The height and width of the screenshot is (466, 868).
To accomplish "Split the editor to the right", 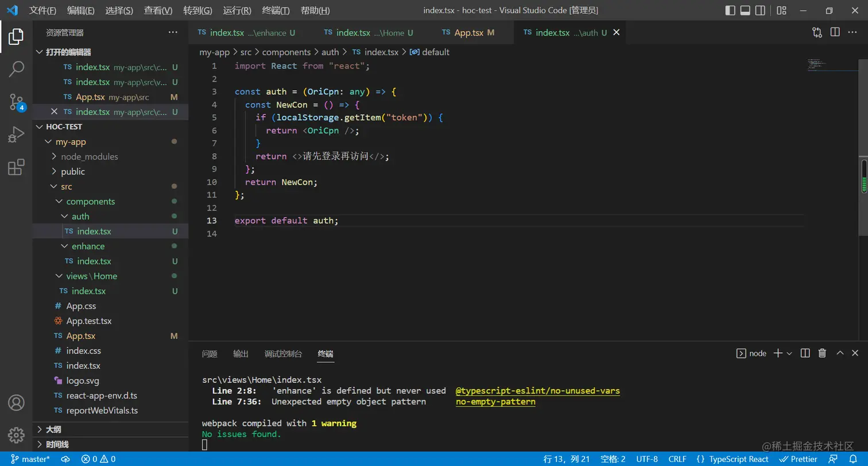I will click(835, 33).
